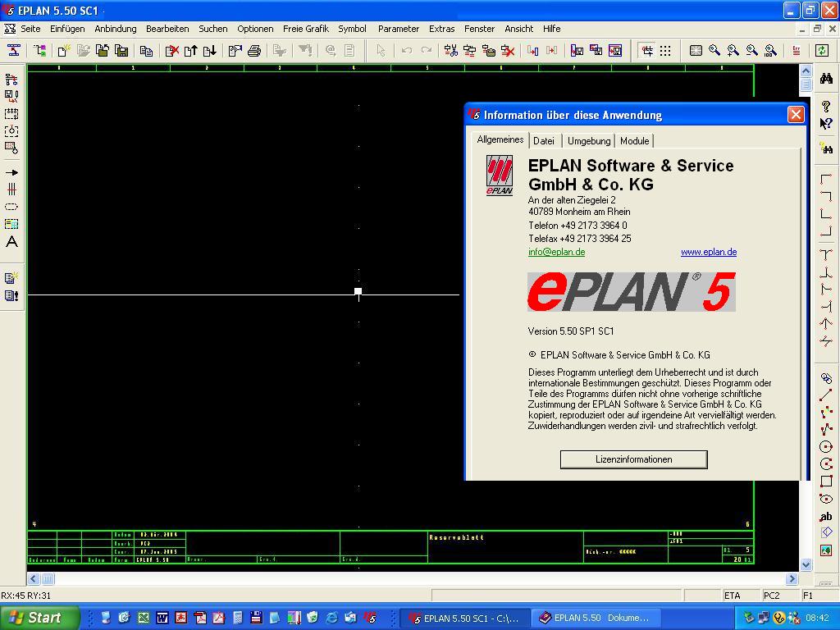The width and height of the screenshot is (840, 630).
Task: Click the vertical scrollbar down arrow
Action: click(x=806, y=564)
